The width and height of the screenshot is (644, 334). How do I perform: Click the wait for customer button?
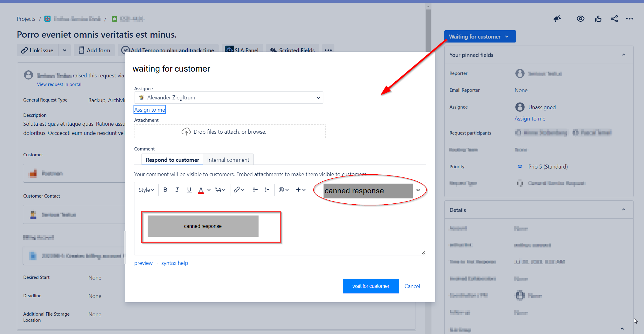pyautogui.click(x=371, y=286)
